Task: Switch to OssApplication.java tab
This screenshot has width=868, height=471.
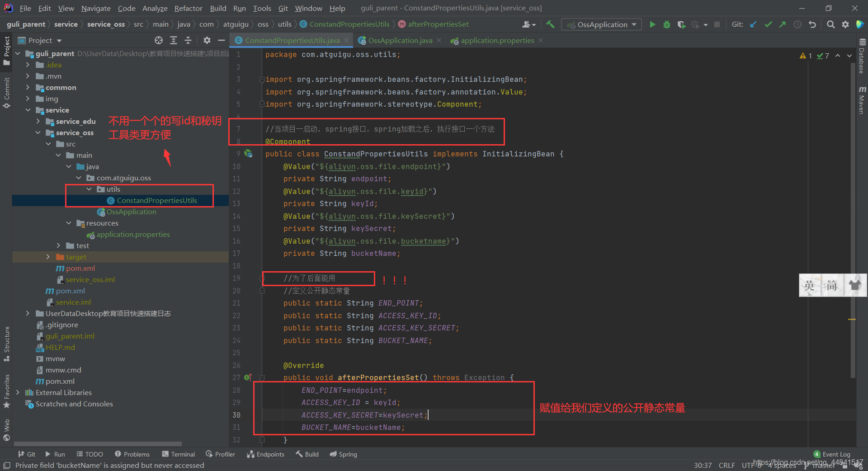Action: click(400, 40)
